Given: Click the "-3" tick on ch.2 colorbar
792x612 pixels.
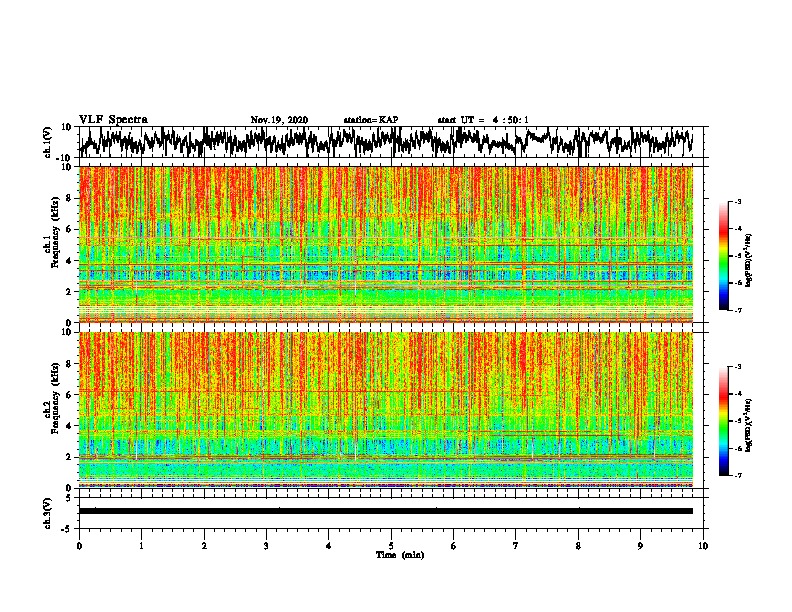Looking at the screenshot, I should coord(737,367).
